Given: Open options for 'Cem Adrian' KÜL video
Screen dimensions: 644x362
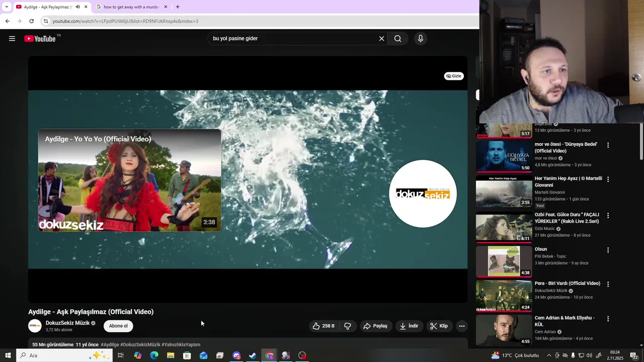Looking at the screenshot, I should click(x=608, y=319).
